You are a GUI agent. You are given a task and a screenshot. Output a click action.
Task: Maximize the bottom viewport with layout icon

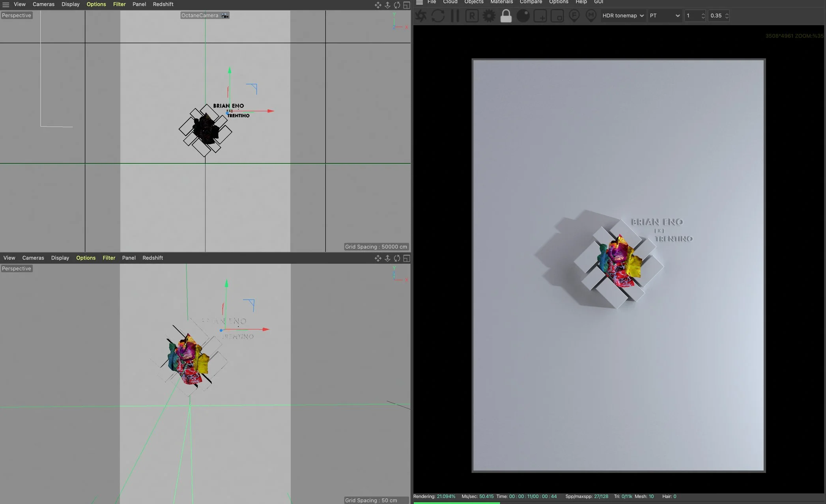point(406,258)
